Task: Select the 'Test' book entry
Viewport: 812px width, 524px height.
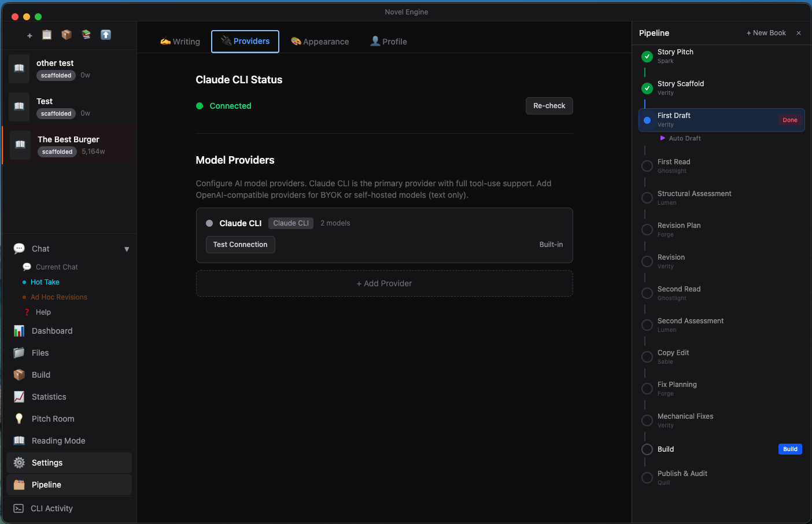Action: [x=69, y=107]
